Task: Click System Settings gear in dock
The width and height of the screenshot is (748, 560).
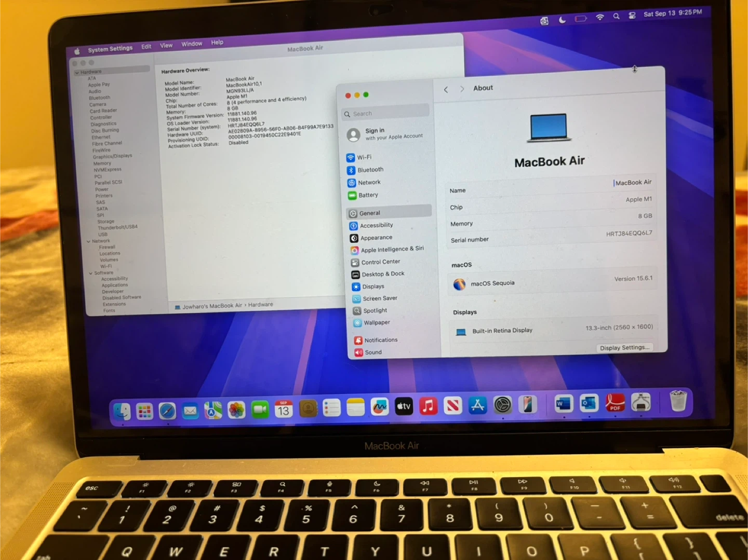Action: (502, 404)
